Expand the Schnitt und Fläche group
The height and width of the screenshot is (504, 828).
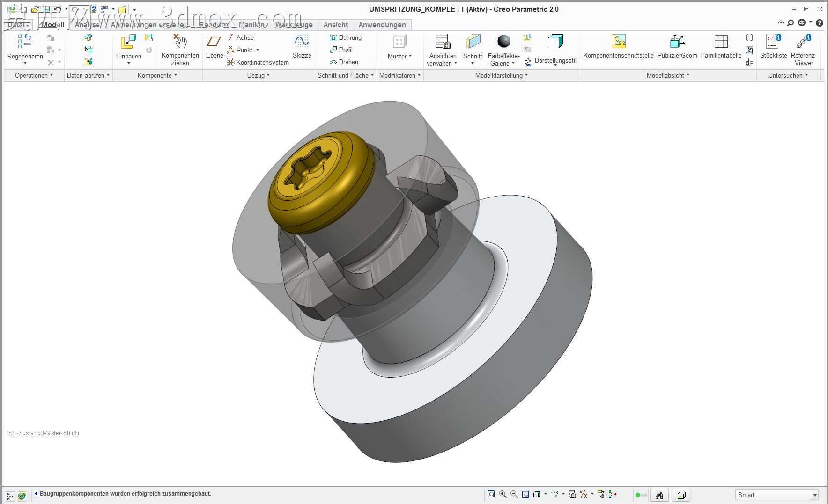click(346, 75)
